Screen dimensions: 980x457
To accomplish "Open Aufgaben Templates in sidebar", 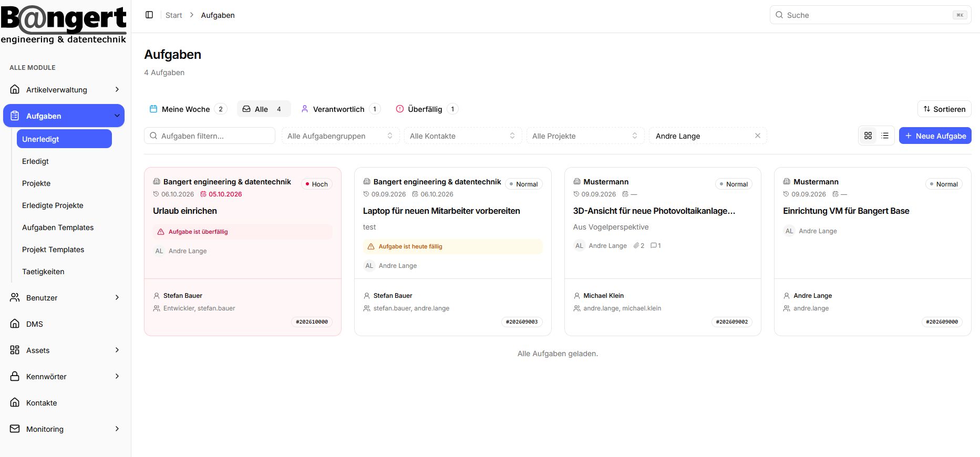I will click(58, 227).
